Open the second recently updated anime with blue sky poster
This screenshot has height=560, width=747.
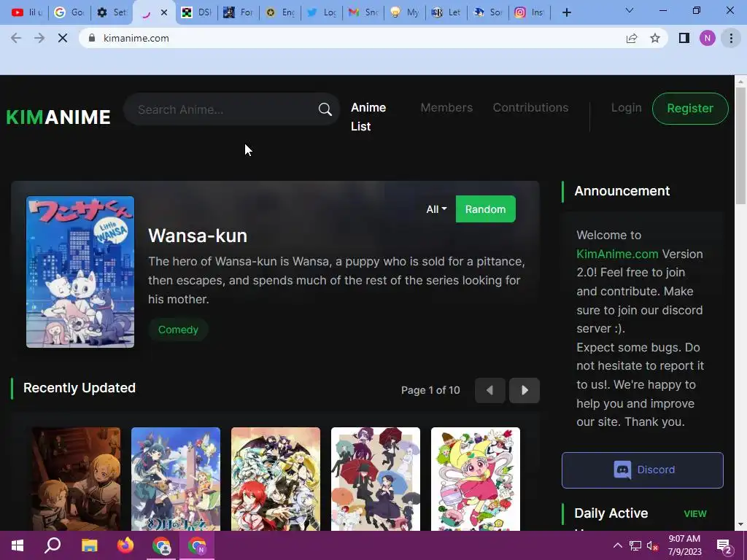point(176,478)
